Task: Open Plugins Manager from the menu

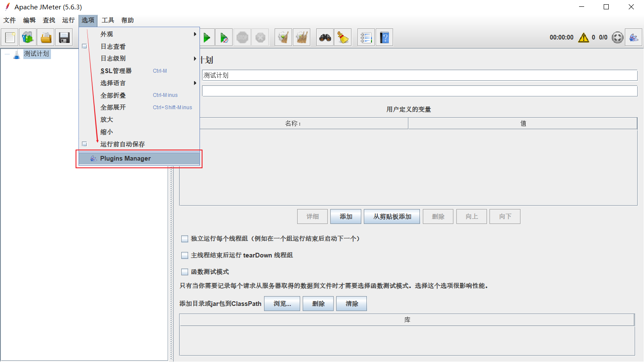Action: tap(139, 158)
